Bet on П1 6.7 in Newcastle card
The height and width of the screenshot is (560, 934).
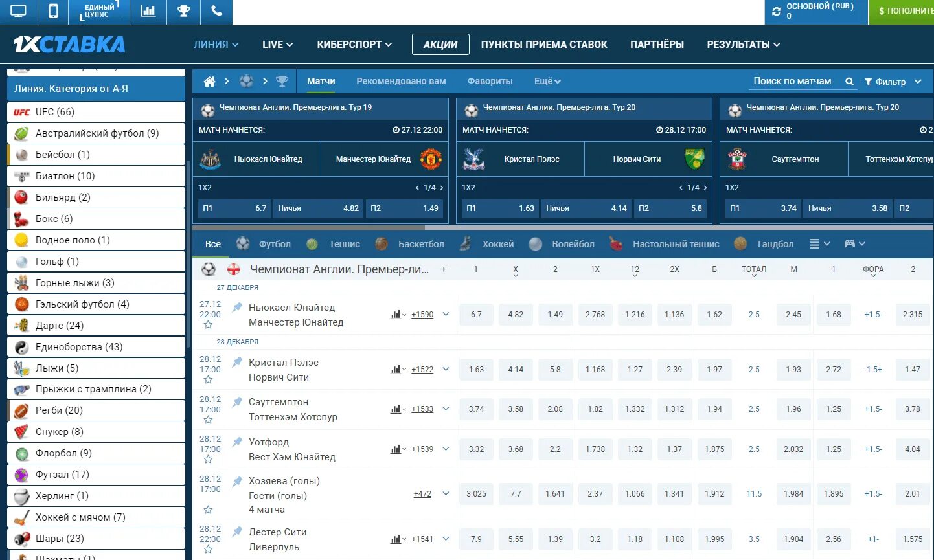(235, 208)
